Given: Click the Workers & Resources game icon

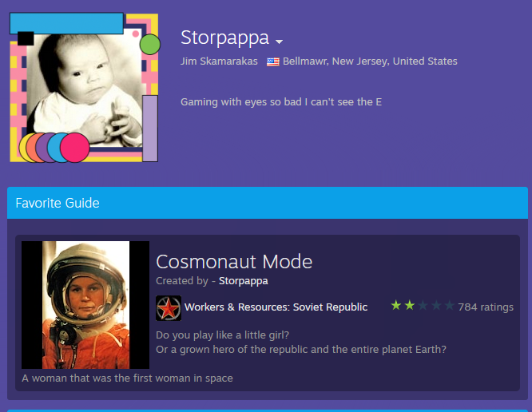Looking at the screenshot, I should click(x=169, y=308).
